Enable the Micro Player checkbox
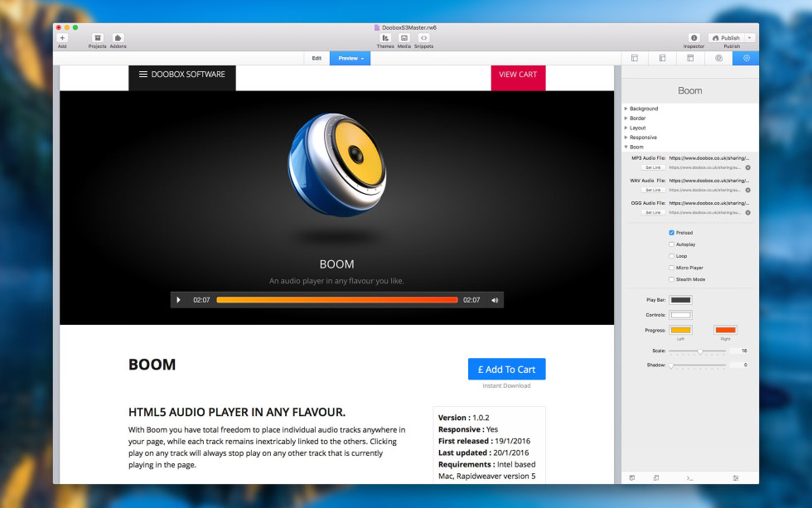This screenshot has width=812, height=508. (x=672, y=268)
